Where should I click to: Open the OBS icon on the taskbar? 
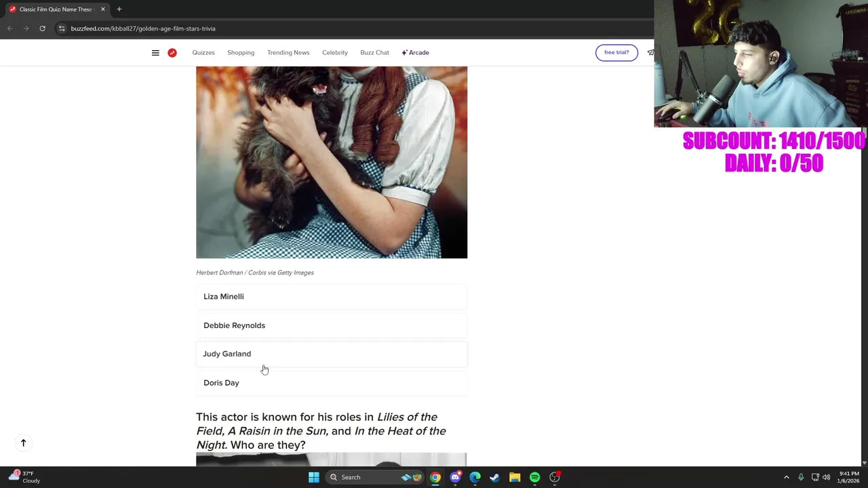[x=555, y=477]
